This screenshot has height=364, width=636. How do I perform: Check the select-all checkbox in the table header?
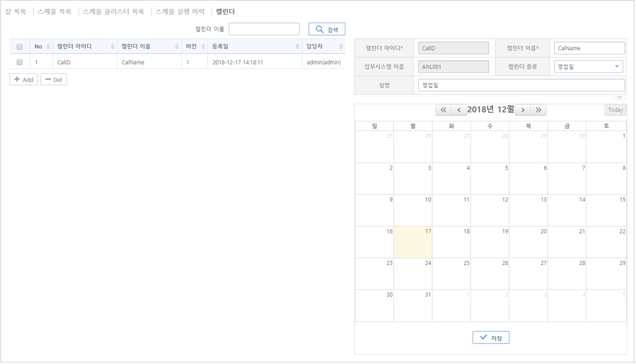coord(20,47)
